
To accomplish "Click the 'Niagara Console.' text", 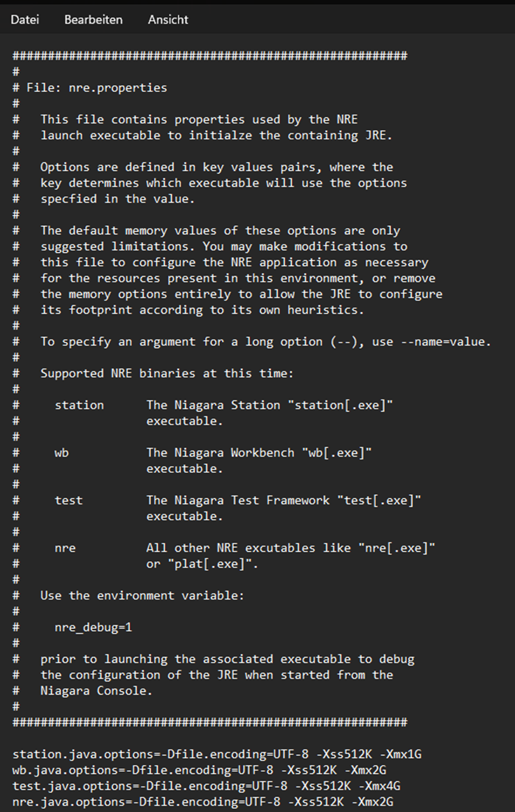I will point(97,690).
